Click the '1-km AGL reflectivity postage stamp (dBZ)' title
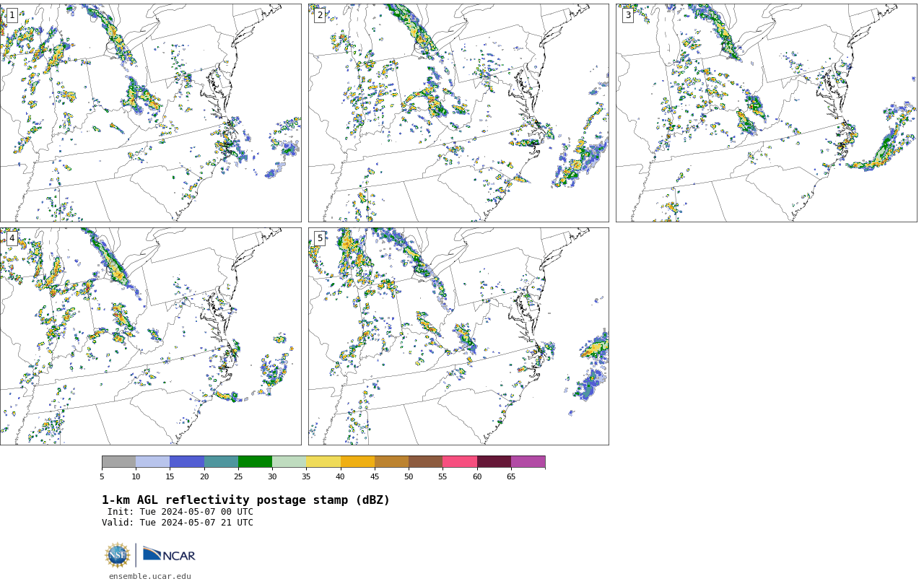Screen dimensions: 924x584 pos(245,500)
